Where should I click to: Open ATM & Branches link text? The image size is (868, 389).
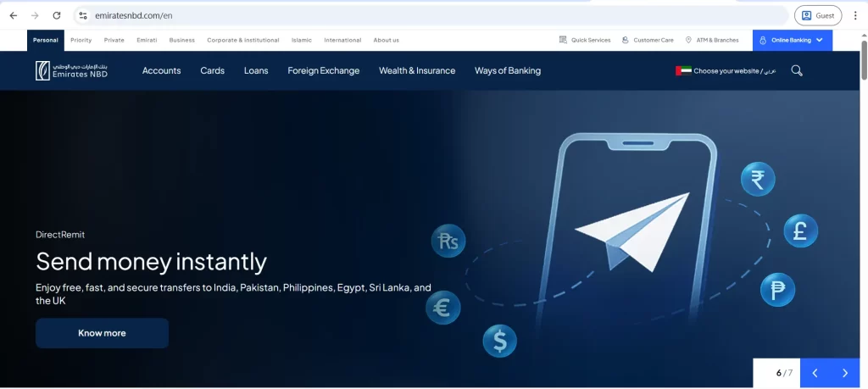pos(717,41)
